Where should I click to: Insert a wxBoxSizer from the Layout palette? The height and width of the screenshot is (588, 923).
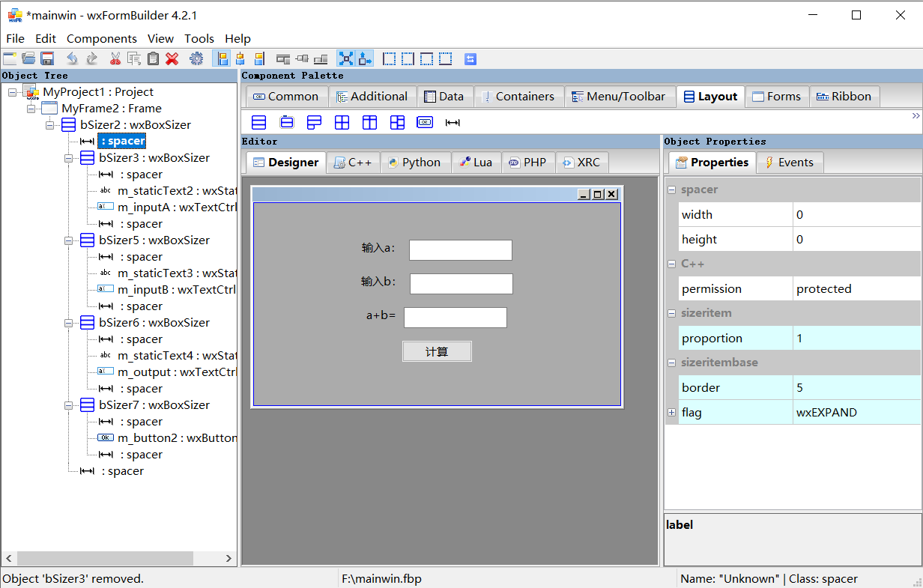258,121
